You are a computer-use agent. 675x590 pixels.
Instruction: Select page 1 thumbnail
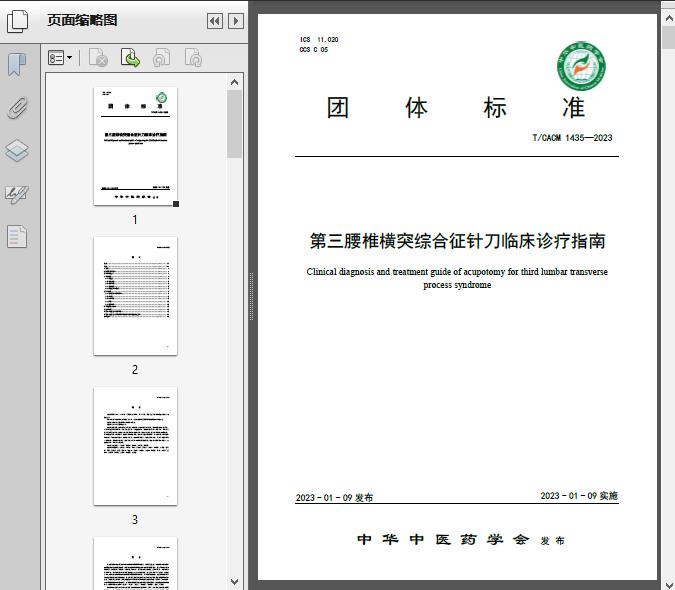tap(135, 146)
